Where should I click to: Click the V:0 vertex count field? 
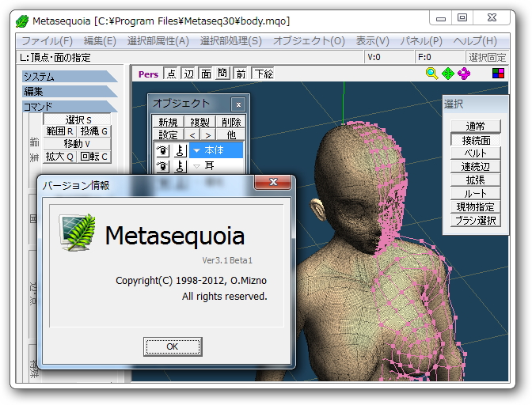coord(389,57)
